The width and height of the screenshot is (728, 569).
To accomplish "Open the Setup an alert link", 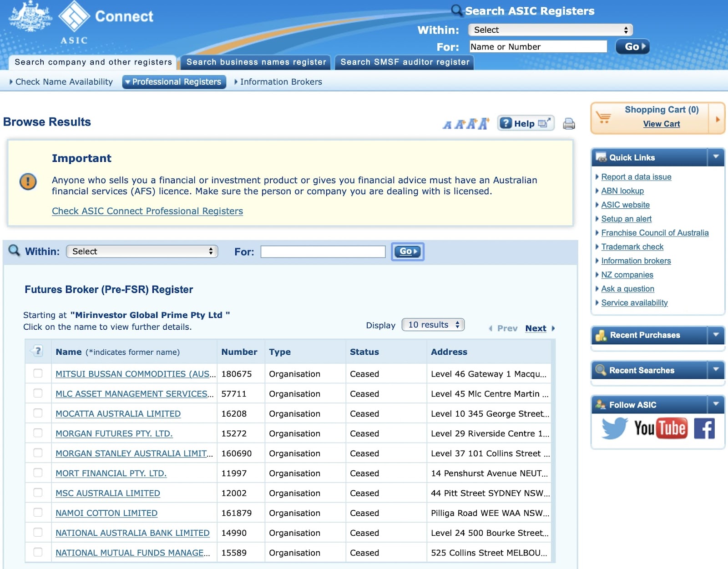I will 626,219.
